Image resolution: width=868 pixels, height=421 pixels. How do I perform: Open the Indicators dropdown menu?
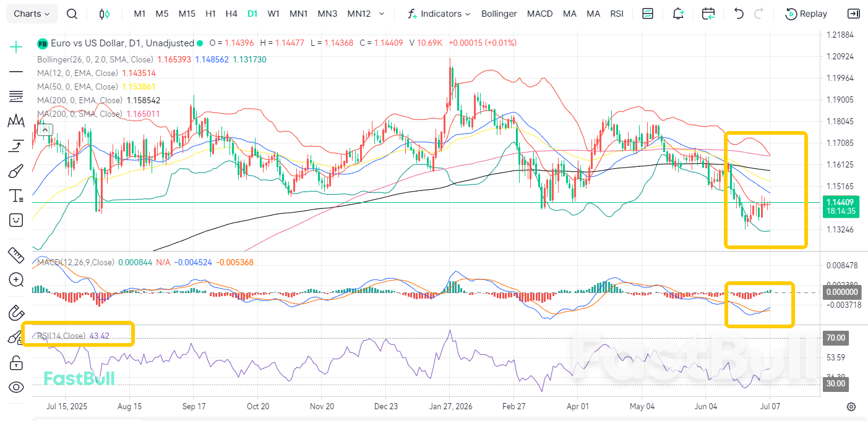[439, 14]
